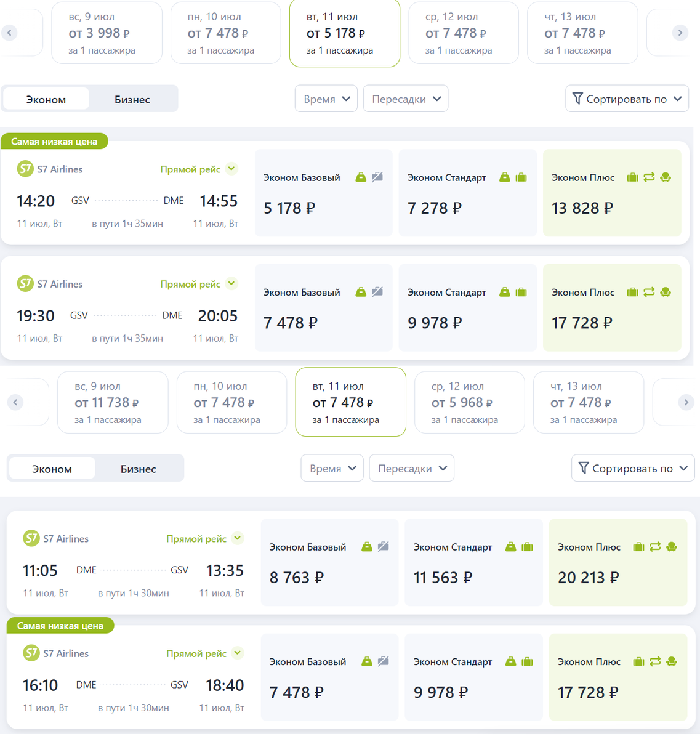
Task: Switch bottom fare class to Бизнес
Action: [139, 469]
